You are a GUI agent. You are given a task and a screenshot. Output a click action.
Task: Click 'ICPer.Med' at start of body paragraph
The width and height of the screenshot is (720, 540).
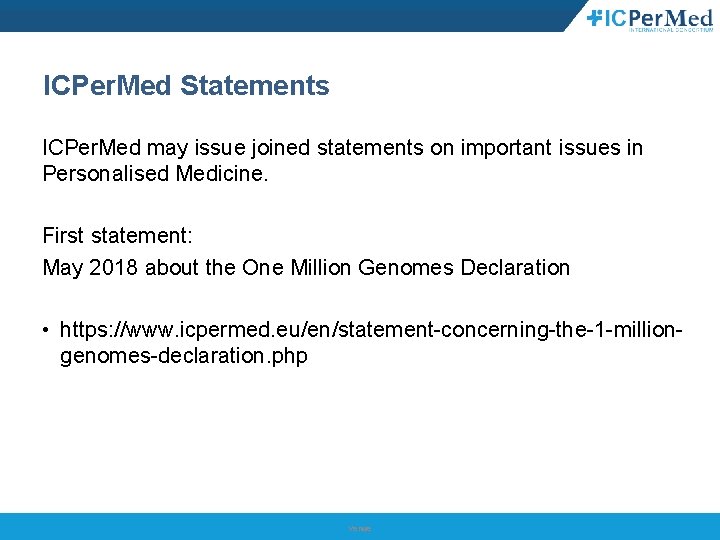[x=92, y=148]
